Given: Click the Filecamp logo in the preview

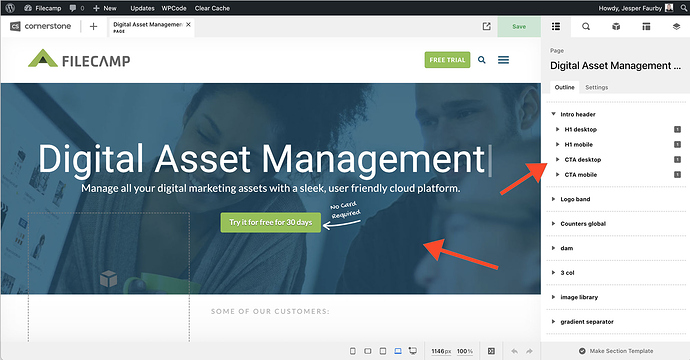Looking at the screenshot, I should [79, 59].
